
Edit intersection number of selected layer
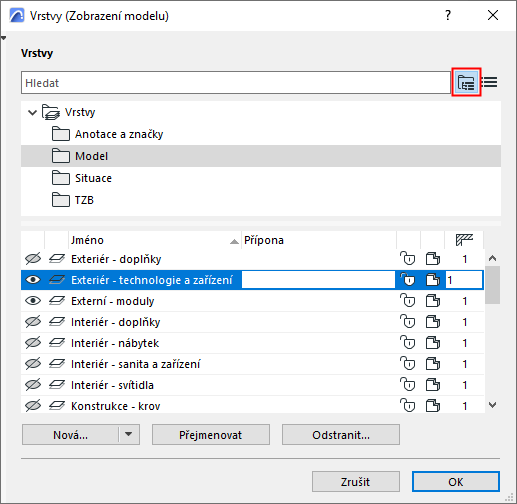point(464,280)
